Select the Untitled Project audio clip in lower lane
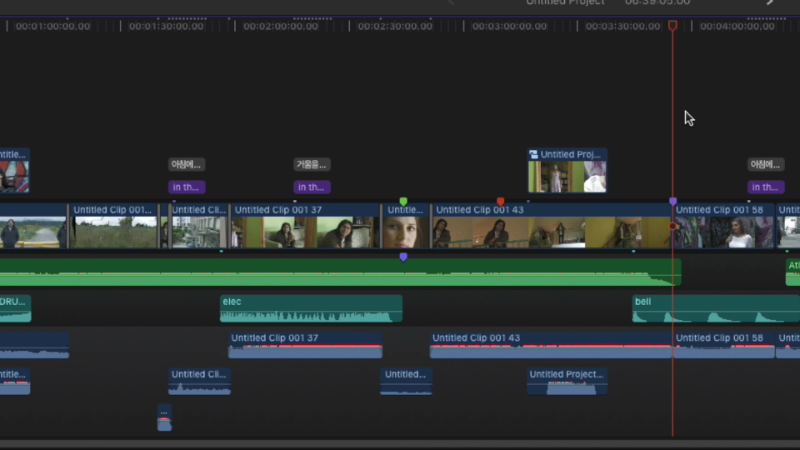800x450 pixels. [x=567, y=382]
